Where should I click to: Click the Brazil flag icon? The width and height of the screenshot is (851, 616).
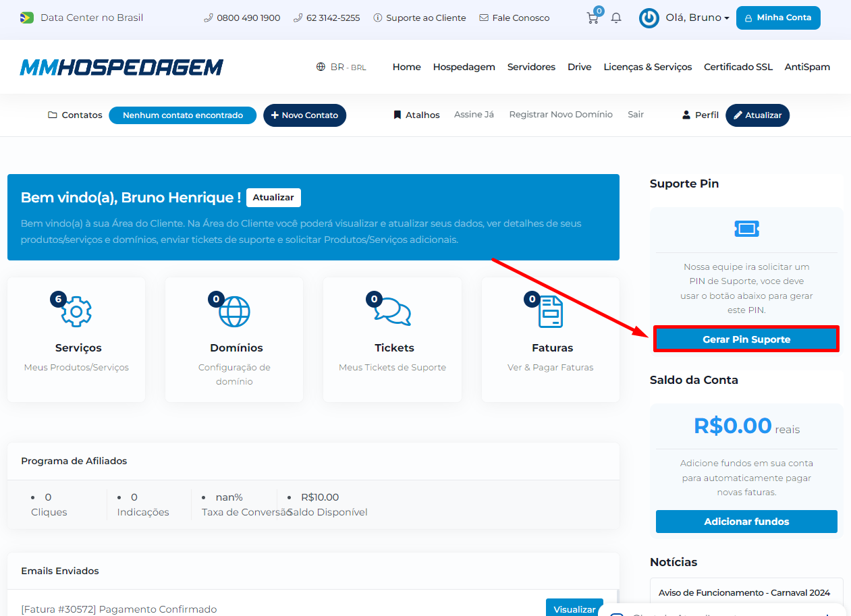[x=27, y=18]
